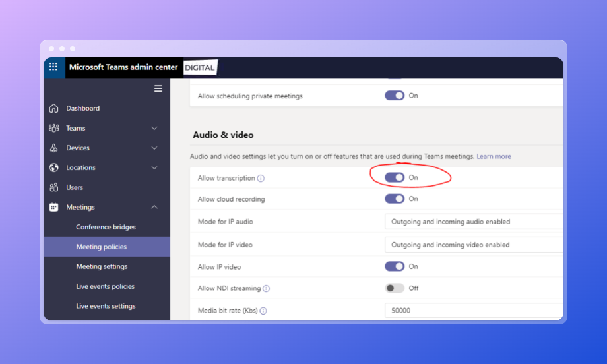Click the Teams group icon
The height and width of the screenshot is (364, 607).
click(54, 128)
